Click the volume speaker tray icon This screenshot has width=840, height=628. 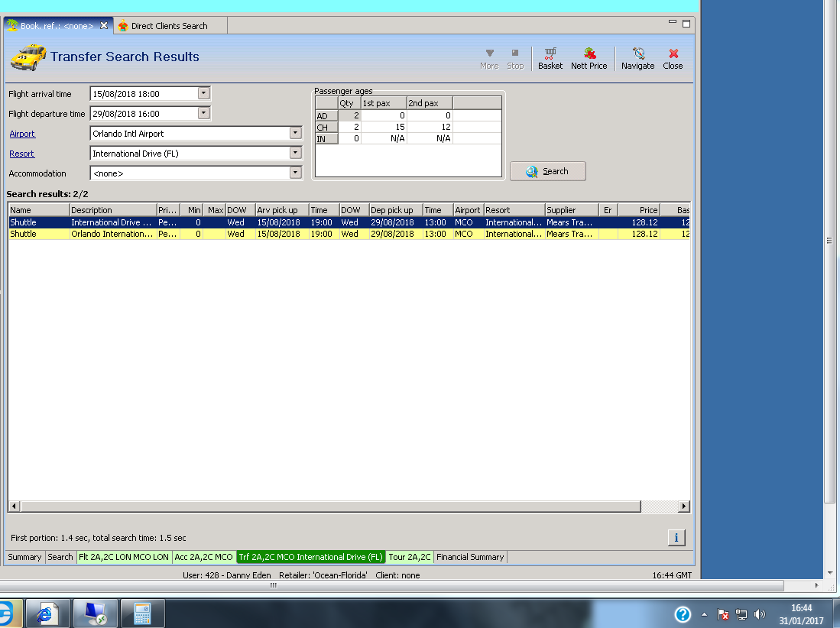click(x=759, y=614)
